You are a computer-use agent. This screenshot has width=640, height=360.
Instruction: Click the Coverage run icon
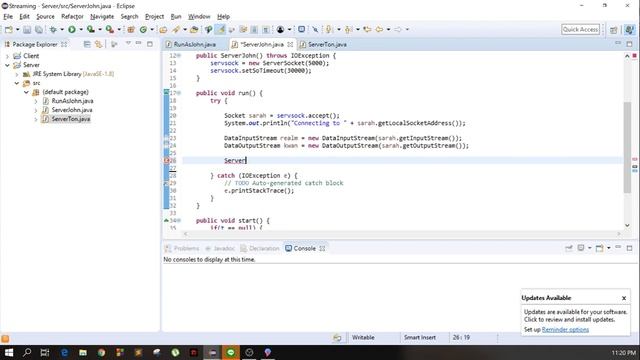[91, 29]
